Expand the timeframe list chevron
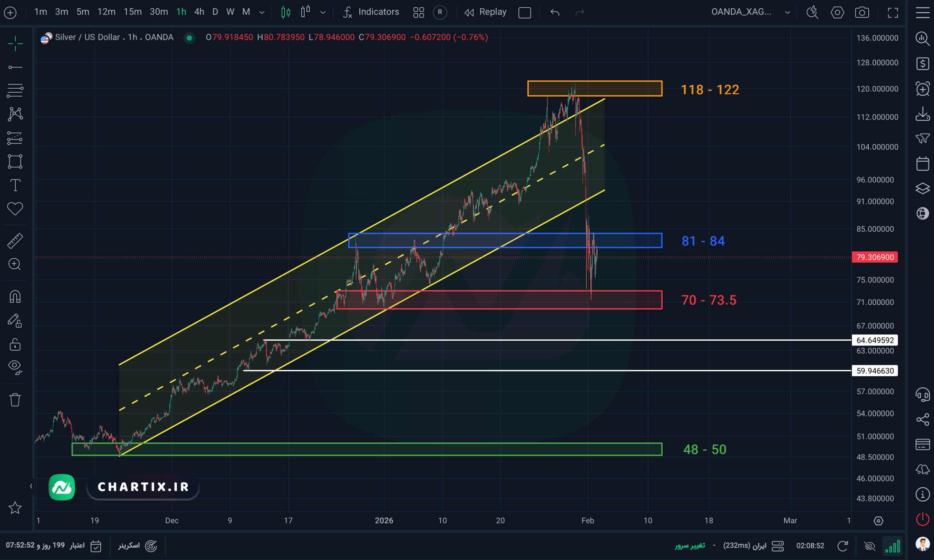The image size is (934, 560). [x=262, y=12]
